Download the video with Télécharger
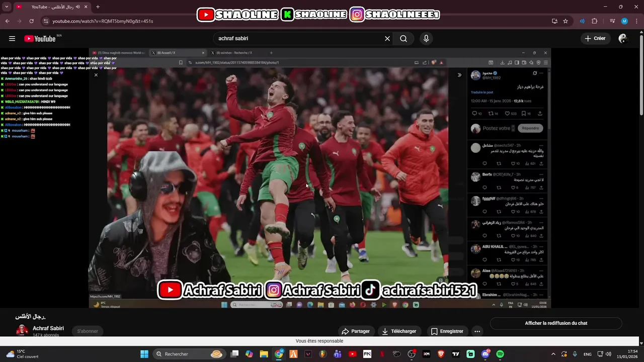This screenshot has height=362, width=644. click(399, 331)
